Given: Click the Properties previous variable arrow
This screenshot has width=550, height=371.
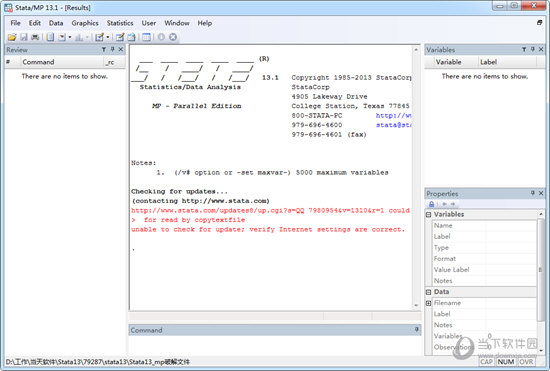Looking at the screenshot, I should [444, 204].
